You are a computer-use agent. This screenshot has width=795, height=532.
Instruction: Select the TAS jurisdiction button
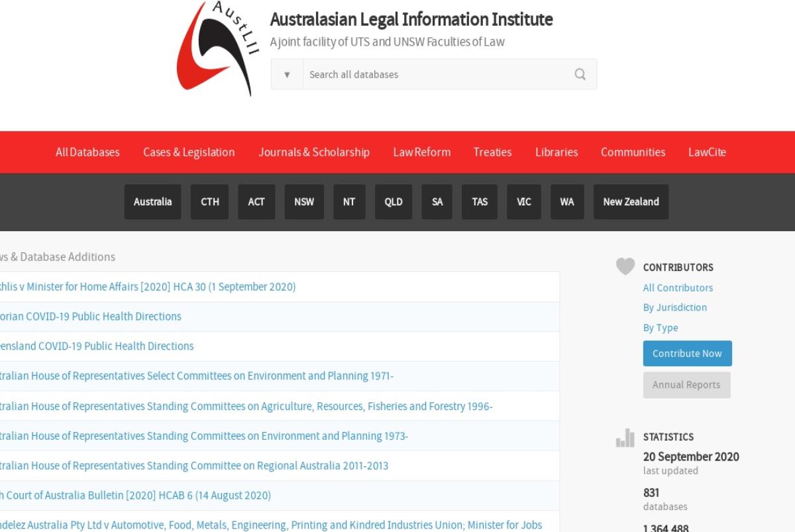point(480,201)
